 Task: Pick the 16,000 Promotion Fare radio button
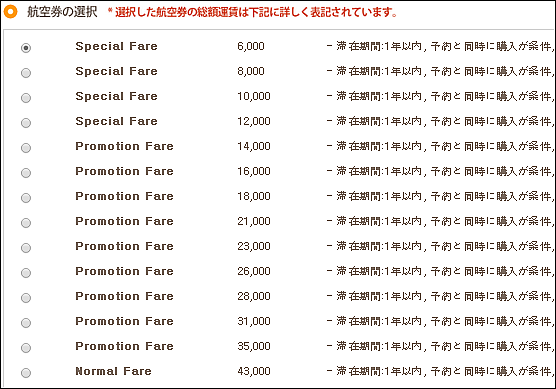tap(26, 173)
